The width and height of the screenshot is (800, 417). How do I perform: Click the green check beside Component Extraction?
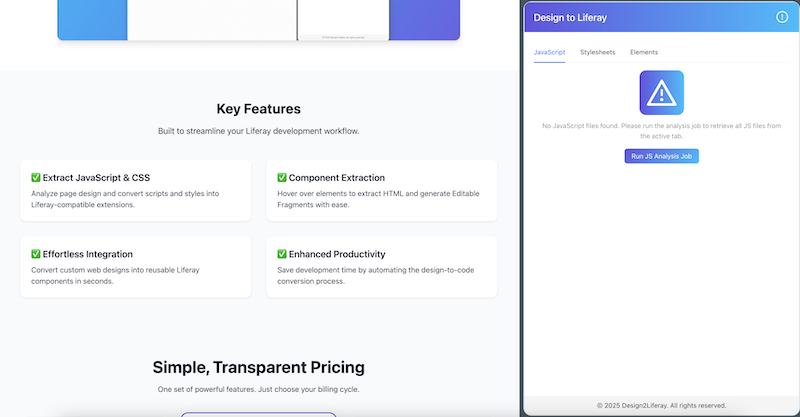[282, 178]
